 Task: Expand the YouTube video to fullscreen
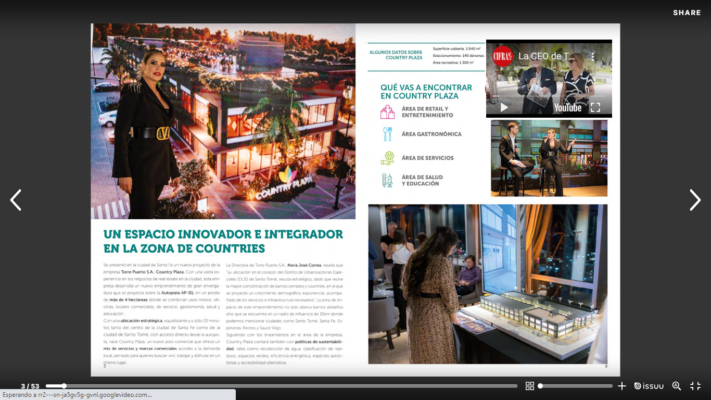point(596,107)
